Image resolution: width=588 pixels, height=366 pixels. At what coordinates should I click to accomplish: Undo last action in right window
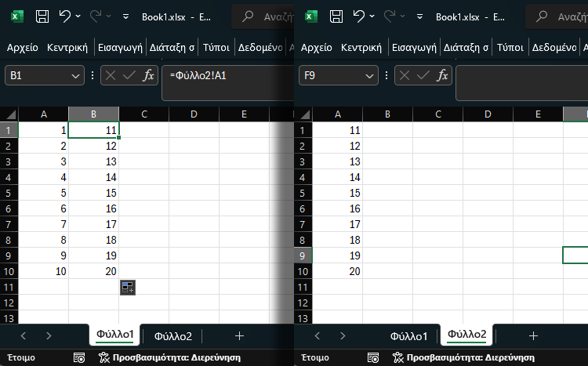coord(359,16)
